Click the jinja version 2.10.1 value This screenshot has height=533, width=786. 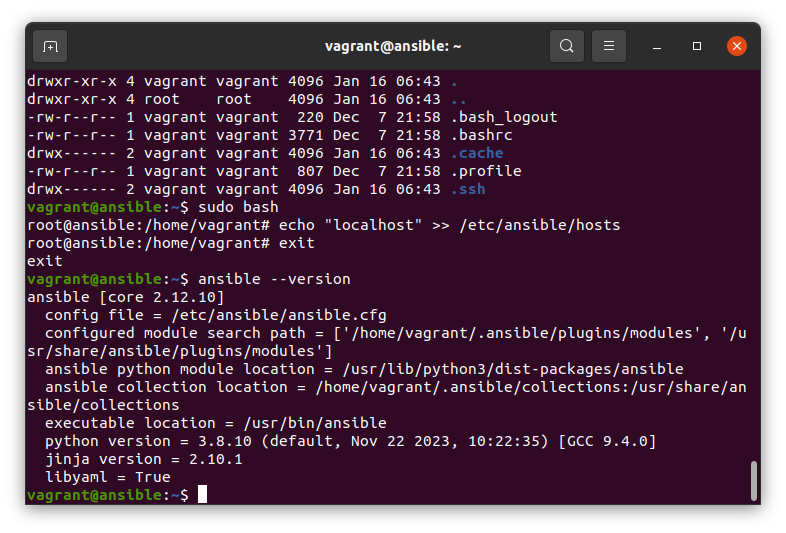(216, 459)
